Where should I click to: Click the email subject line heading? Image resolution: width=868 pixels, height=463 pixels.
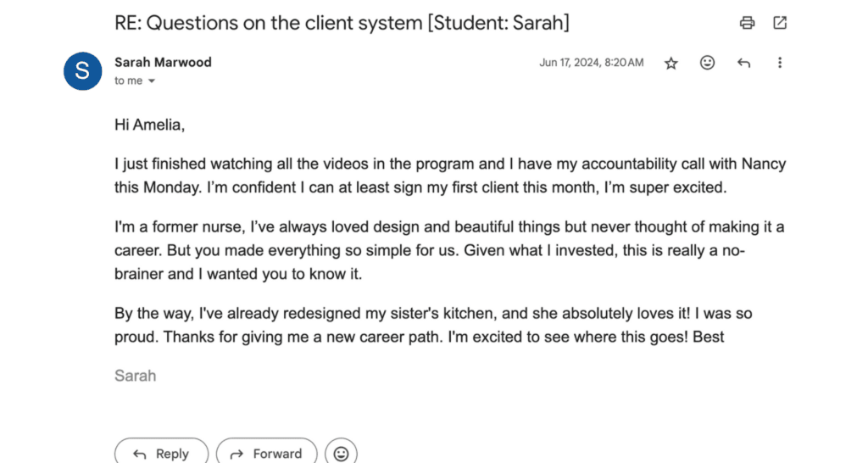tap(342, 23)
